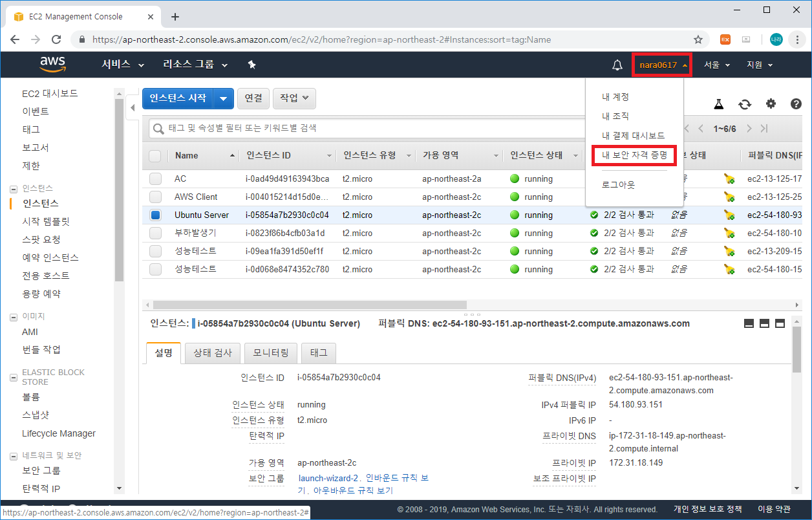This screenshot has height=520, width=812.
Task: Open a new browser tab
Action: click(175, 17)
